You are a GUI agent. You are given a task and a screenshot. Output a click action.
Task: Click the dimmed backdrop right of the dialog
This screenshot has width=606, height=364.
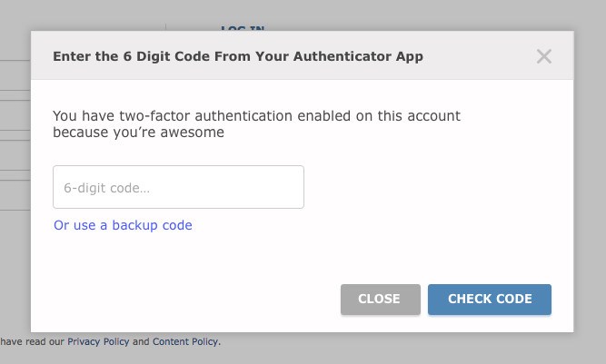click(590, 182)
